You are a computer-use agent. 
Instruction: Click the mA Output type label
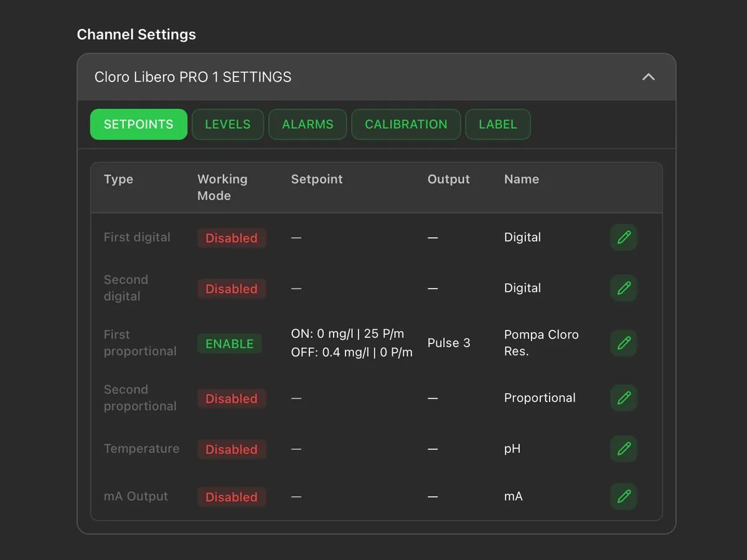[x=136, y=497]
